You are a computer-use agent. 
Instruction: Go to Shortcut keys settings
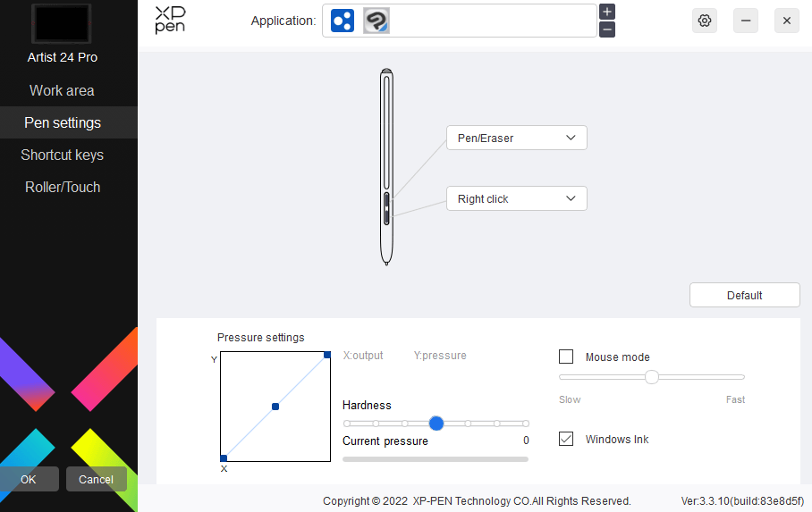62,155
